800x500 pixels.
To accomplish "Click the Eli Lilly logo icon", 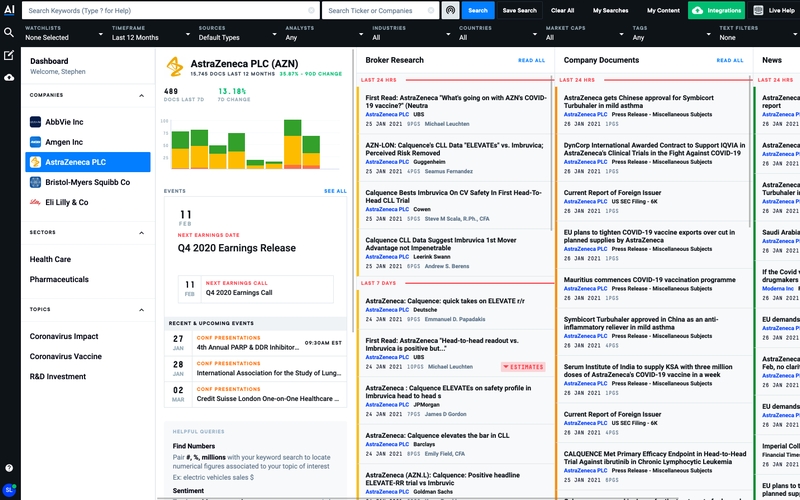I will (x=35, y=202).
